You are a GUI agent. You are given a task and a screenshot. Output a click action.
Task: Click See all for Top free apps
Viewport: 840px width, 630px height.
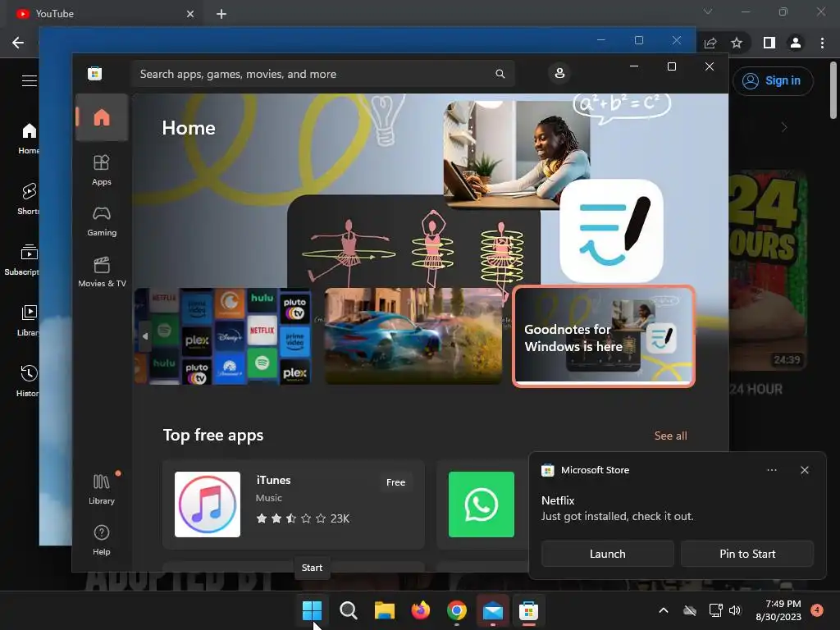tap(671, 436)
